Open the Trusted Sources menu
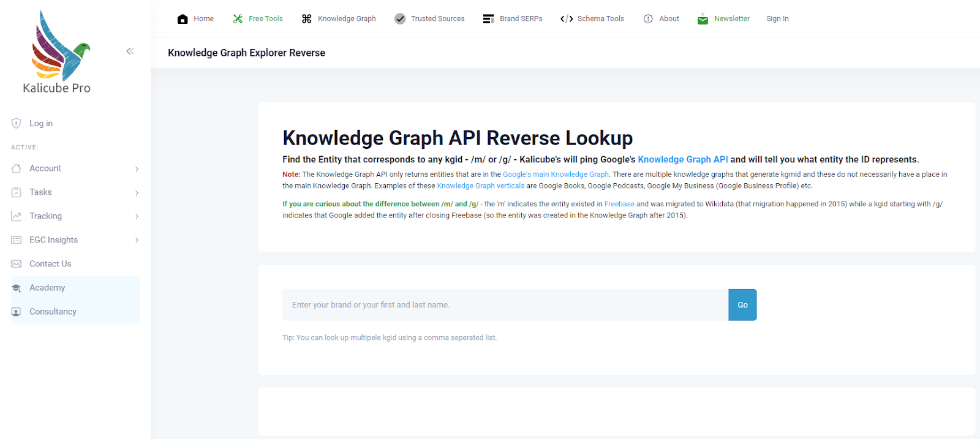The height and width of the screenshot is (439, 980). [437, 19]
